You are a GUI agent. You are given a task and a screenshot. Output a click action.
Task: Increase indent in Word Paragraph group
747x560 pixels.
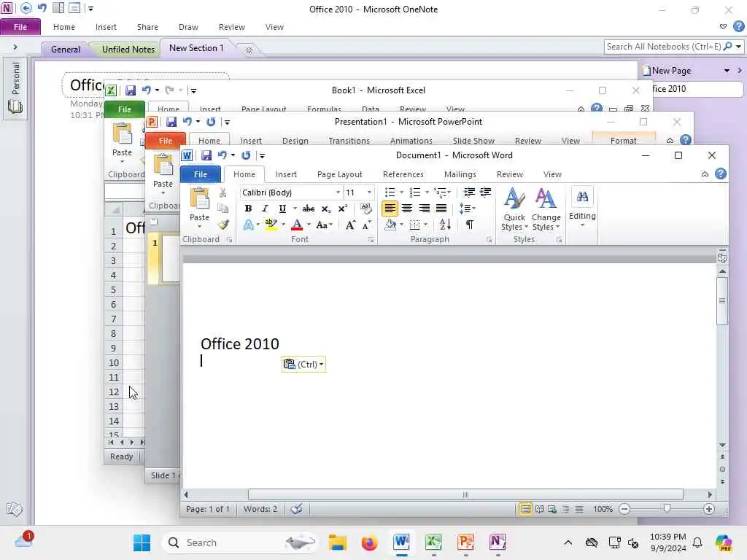(x=485, y=192)
